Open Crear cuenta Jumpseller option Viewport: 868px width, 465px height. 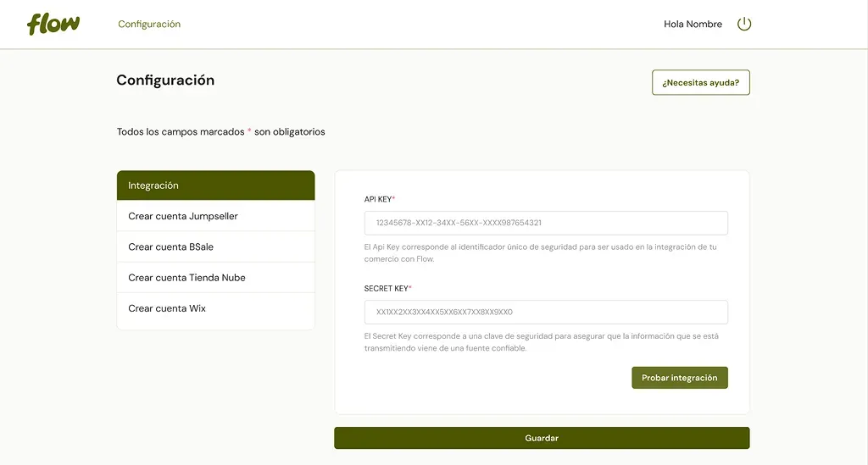point(216,216)
